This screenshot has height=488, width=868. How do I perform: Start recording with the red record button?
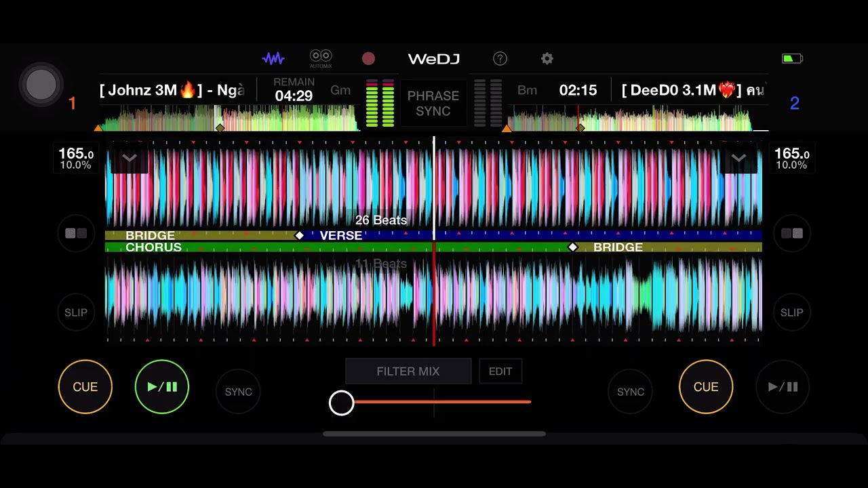368,59
